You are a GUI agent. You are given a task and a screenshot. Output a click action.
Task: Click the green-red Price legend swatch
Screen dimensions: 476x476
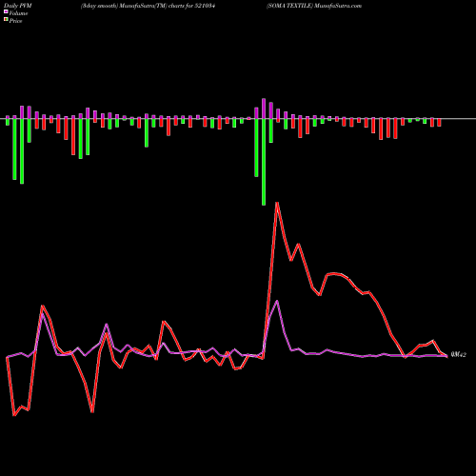coord(6,19)
